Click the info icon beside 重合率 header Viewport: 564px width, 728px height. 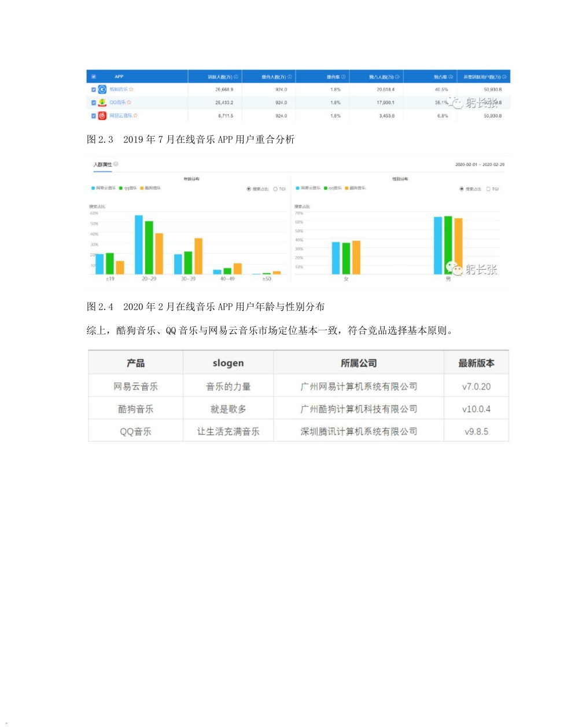[343, 77]
